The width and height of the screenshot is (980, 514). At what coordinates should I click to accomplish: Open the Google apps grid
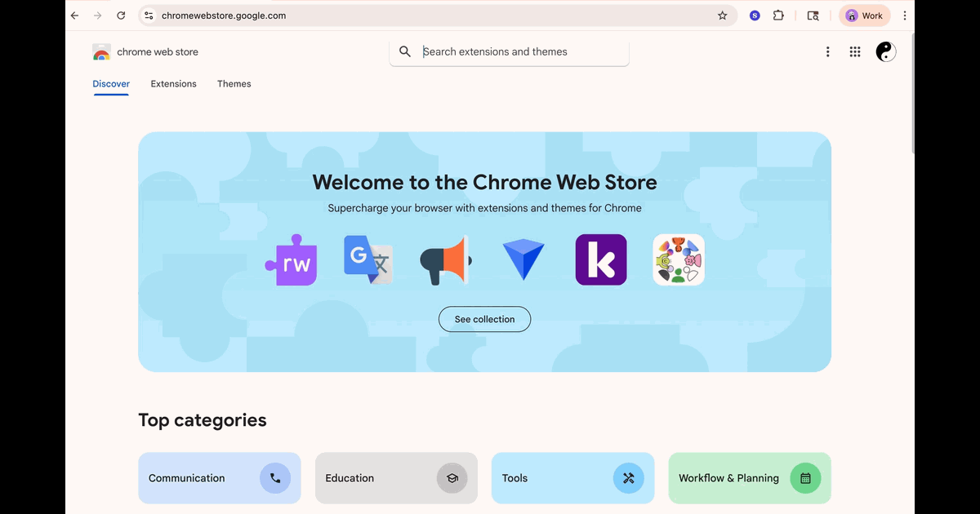click(855, 51)
